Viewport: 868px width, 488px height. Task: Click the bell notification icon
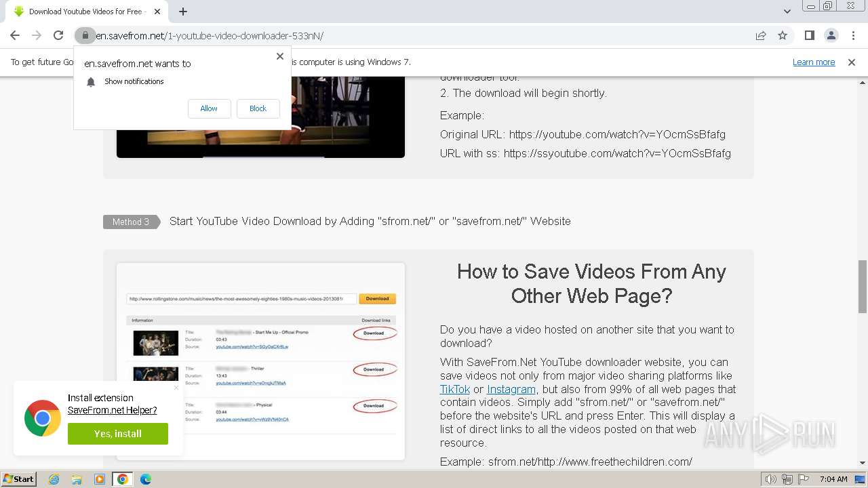point(91,82)
